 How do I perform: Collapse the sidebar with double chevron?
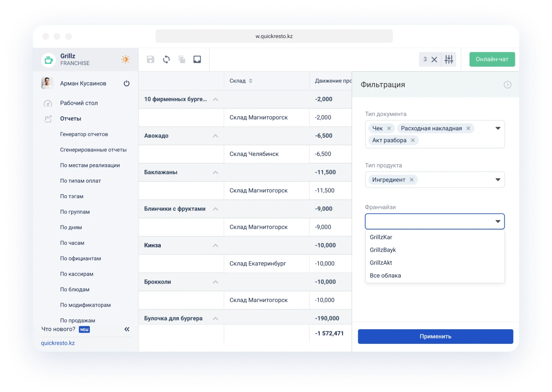pyautogui.click(x=127, y=329)
